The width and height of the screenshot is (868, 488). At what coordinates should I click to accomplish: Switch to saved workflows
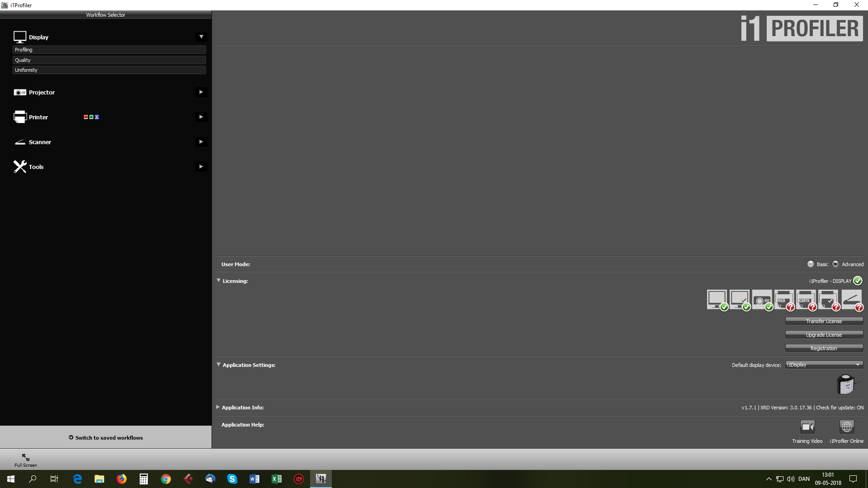tap(106, 437)
